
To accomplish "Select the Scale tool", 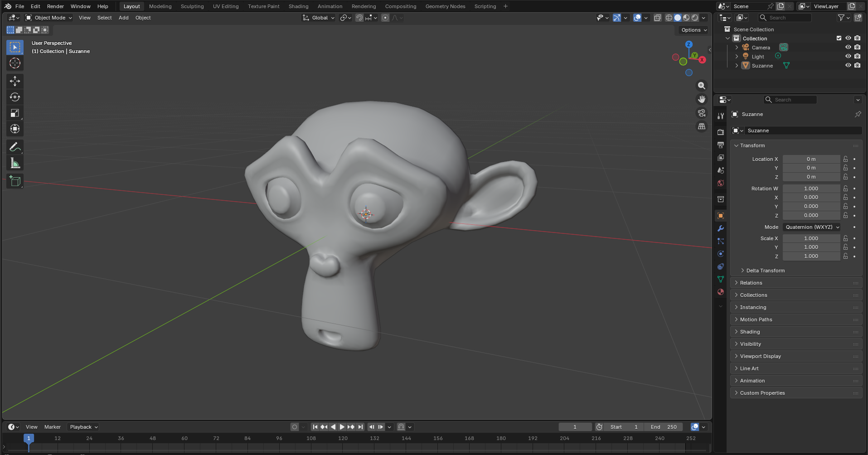I will pyautogui.click(x=15, y=113).
